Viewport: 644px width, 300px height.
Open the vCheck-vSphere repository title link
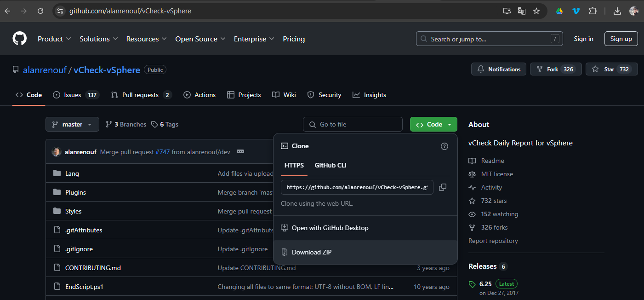107,70
